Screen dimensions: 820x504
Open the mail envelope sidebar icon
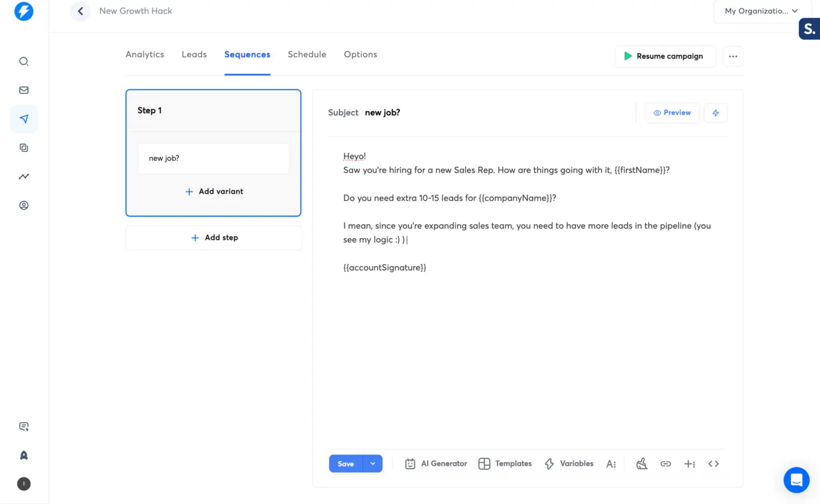pos(24,90)
